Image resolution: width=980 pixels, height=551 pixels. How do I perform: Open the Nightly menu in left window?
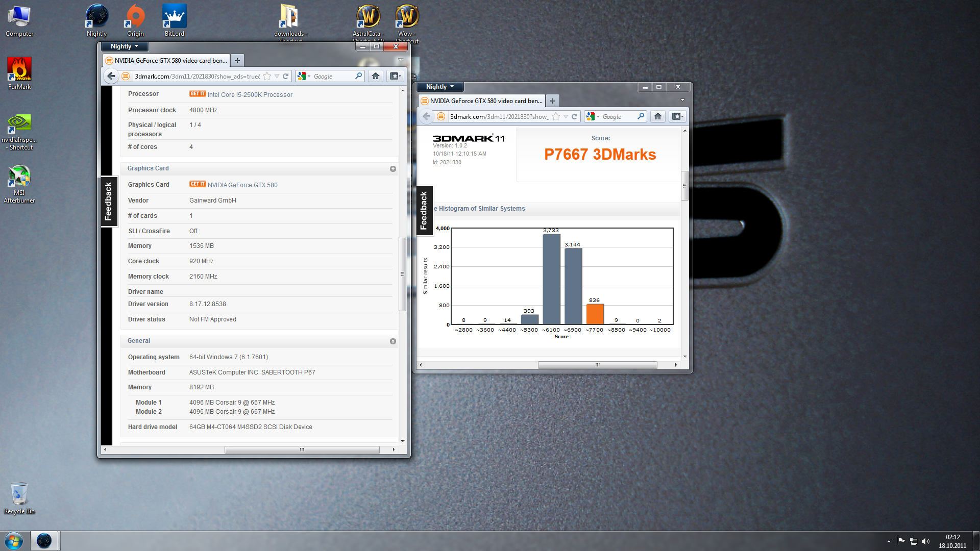(125, 46)
